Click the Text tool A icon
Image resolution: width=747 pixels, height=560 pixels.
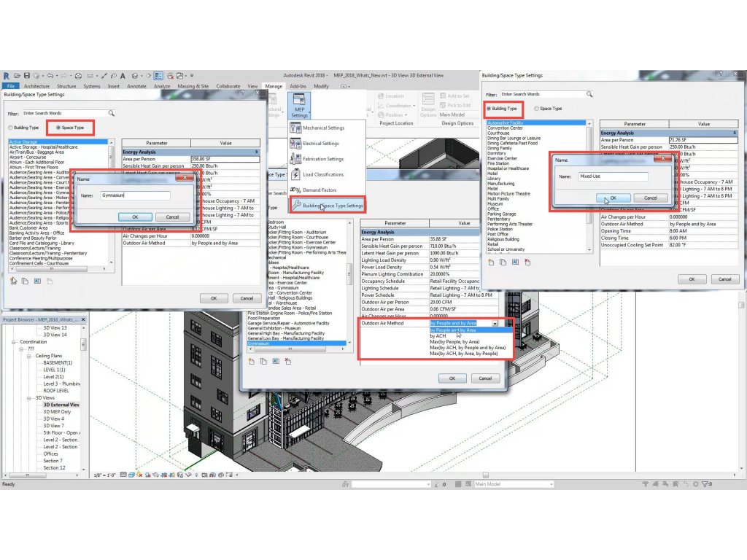[123, 76]
